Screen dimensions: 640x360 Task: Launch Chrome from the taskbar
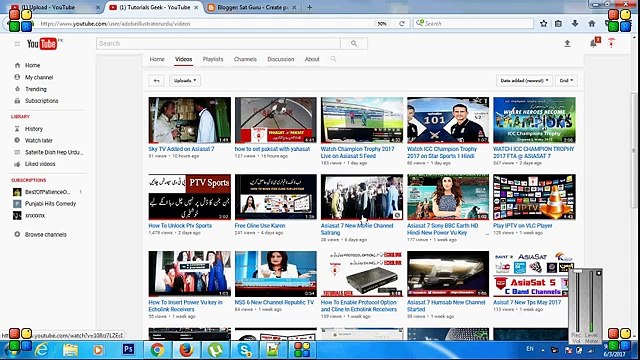pyautogui.click(x=157, y=350)
